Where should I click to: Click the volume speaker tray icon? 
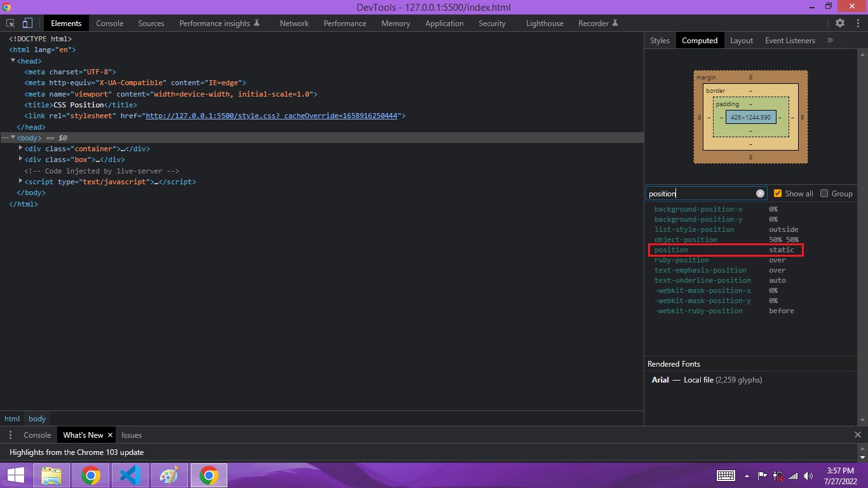pos(808,476)
